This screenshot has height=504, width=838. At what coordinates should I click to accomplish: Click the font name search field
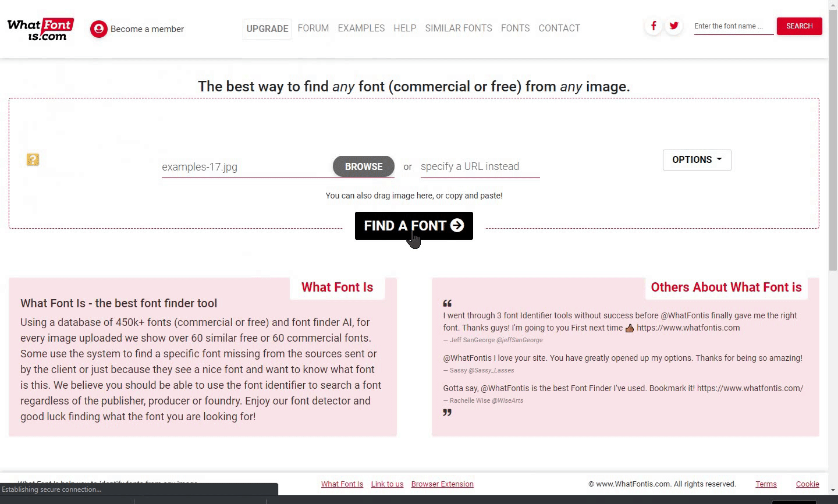(734, 26)
